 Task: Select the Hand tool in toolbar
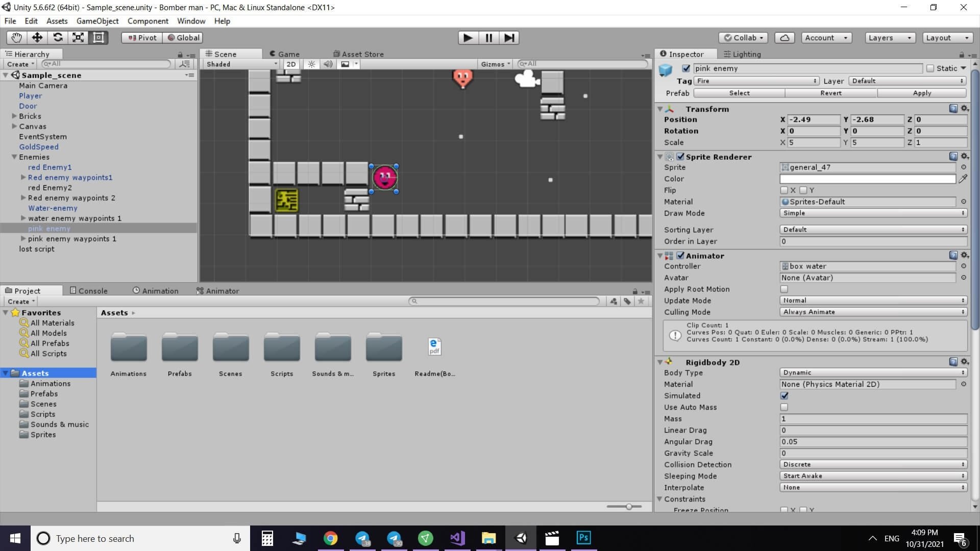[x=16, y=38]
